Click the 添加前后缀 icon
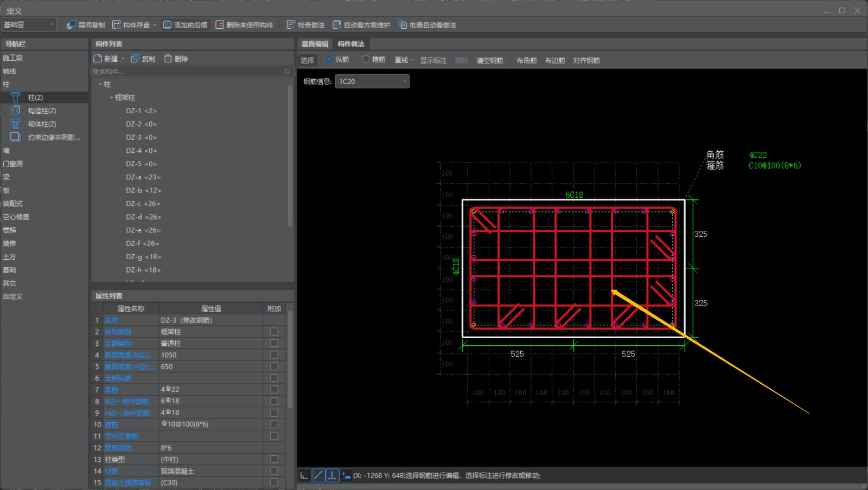Viewport: 868px width, 490px height. click(167, 25)
